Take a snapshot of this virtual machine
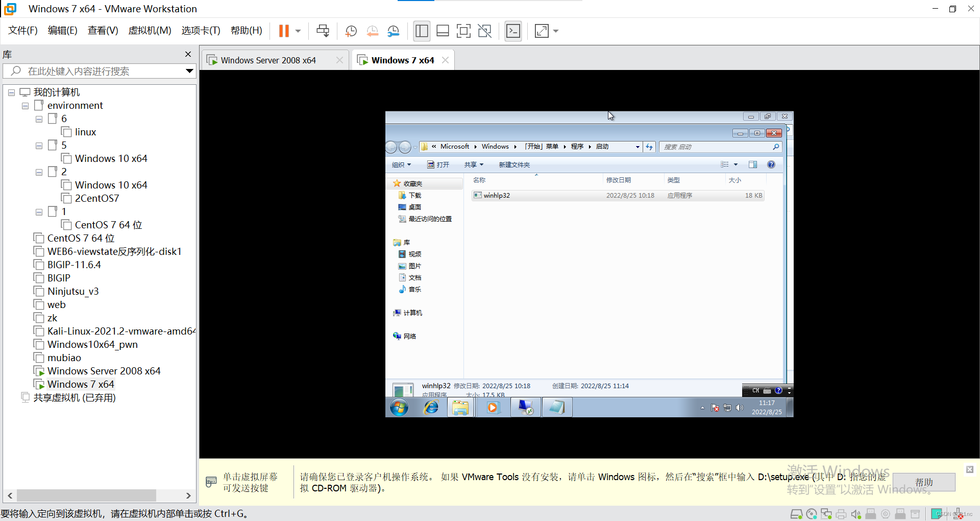 tap(351, 31)
